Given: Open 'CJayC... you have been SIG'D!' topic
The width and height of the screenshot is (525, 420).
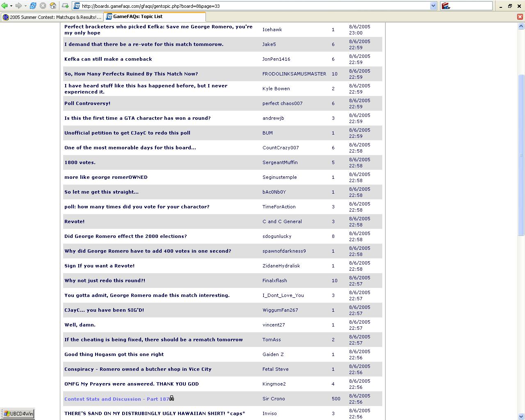Looking at the screenshot, I should point(104,310).
